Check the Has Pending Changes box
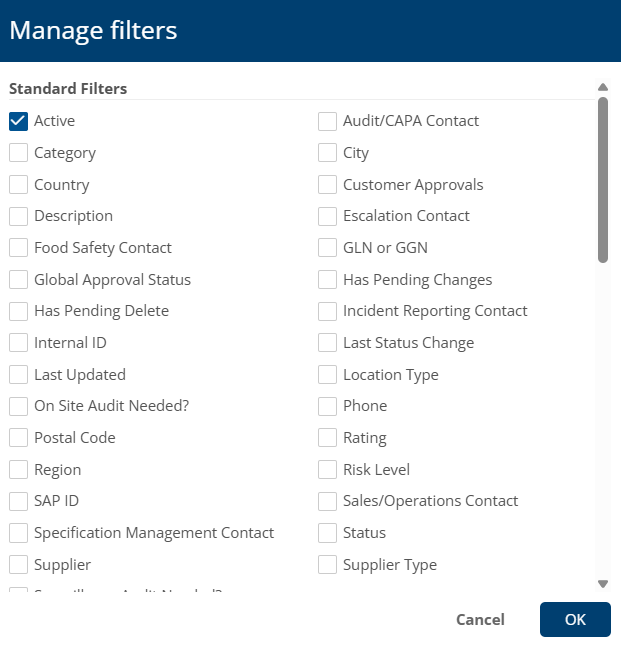This screenshot has width=621, height=647. 327,280
